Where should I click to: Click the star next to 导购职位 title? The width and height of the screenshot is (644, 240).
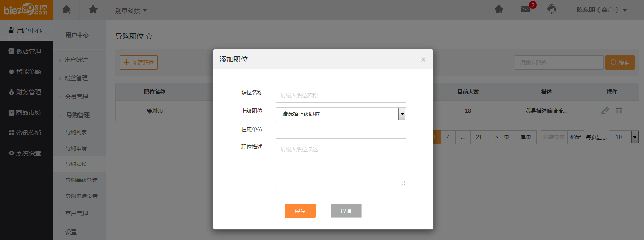(x=149, y=36)
